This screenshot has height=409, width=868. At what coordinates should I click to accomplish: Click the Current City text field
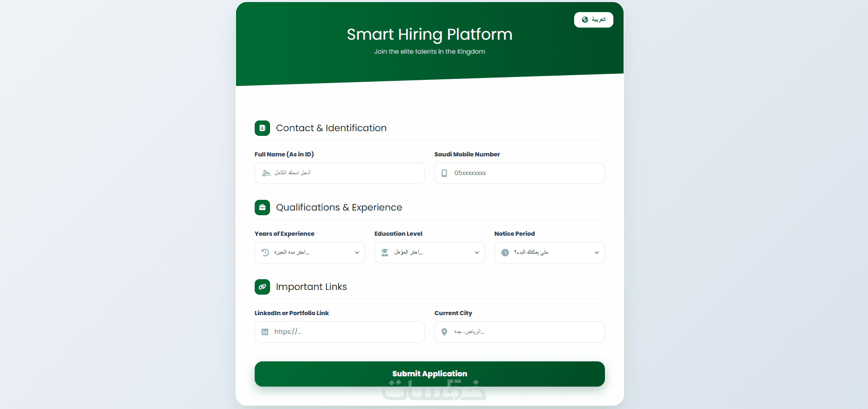click(525, 332)
